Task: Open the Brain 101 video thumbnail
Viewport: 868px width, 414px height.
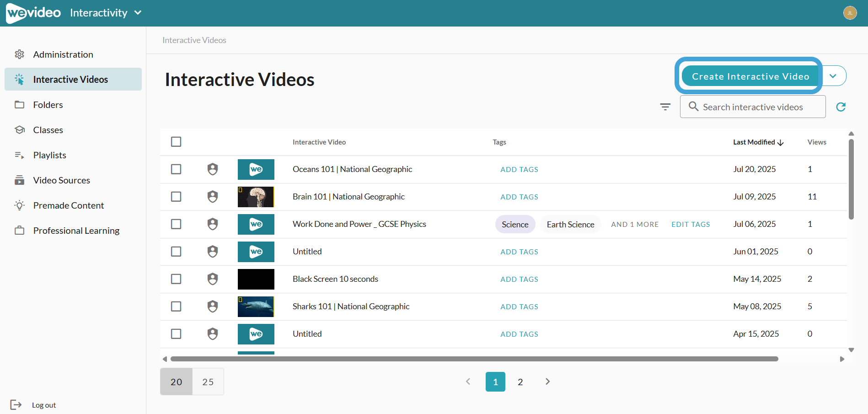Action: [x=256, y=197]
